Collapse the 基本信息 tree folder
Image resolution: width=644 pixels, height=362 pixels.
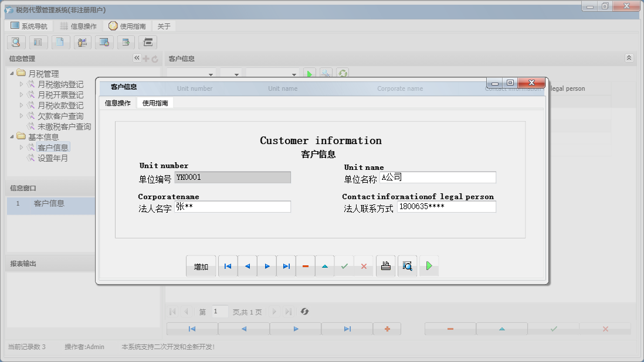click(x=13, y=137)
